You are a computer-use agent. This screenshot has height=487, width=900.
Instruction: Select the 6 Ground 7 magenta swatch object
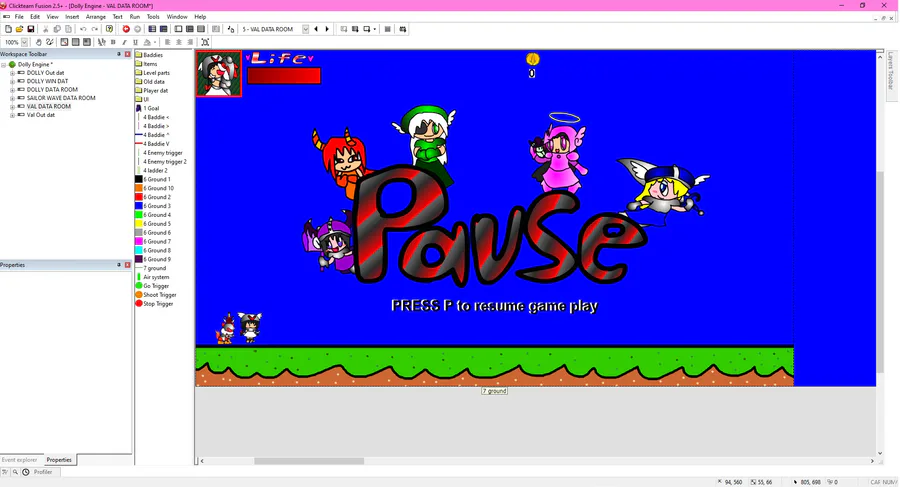153,241
